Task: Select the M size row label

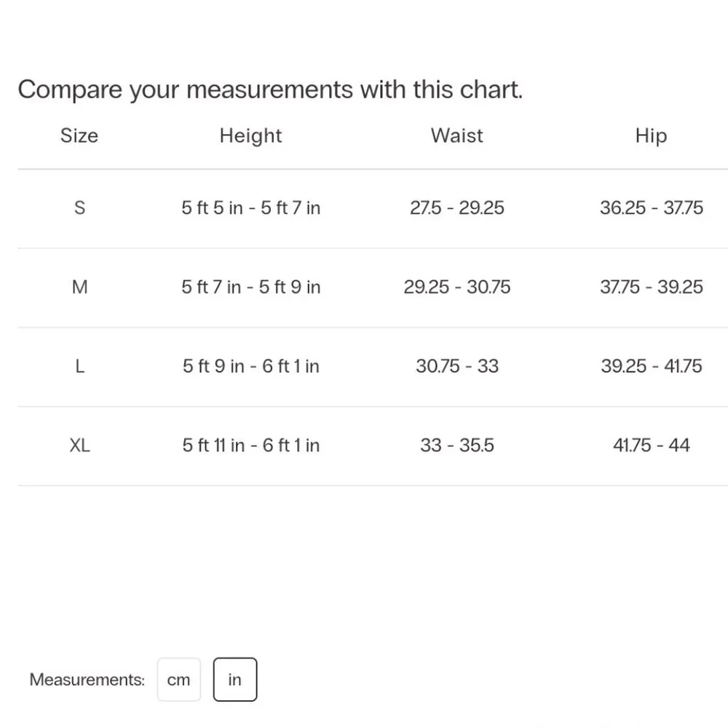Action: [x=79, y=287]
